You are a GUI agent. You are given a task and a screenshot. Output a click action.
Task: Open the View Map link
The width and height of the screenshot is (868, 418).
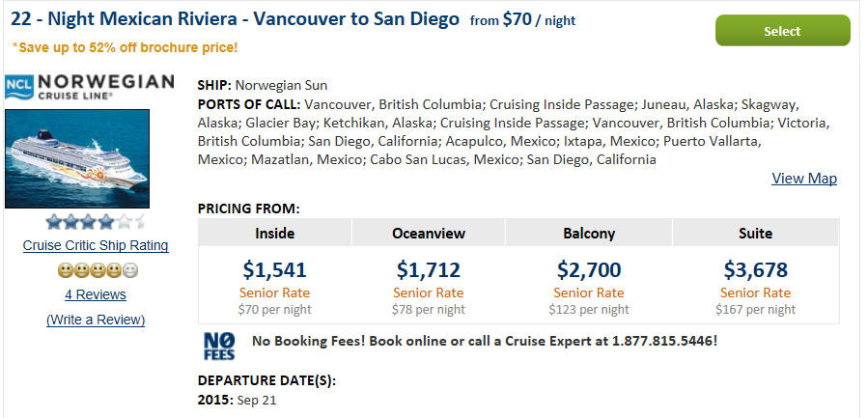point(804,179)
